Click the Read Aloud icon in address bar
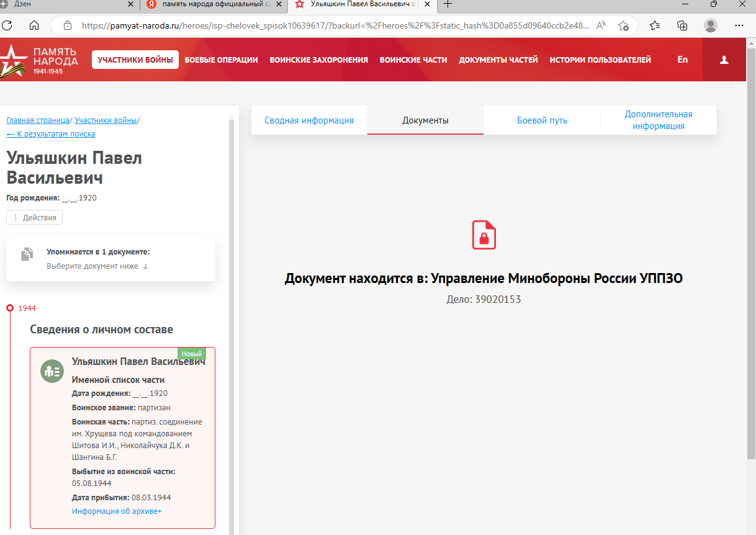This screenshot has width=756, height=535. 601,25
